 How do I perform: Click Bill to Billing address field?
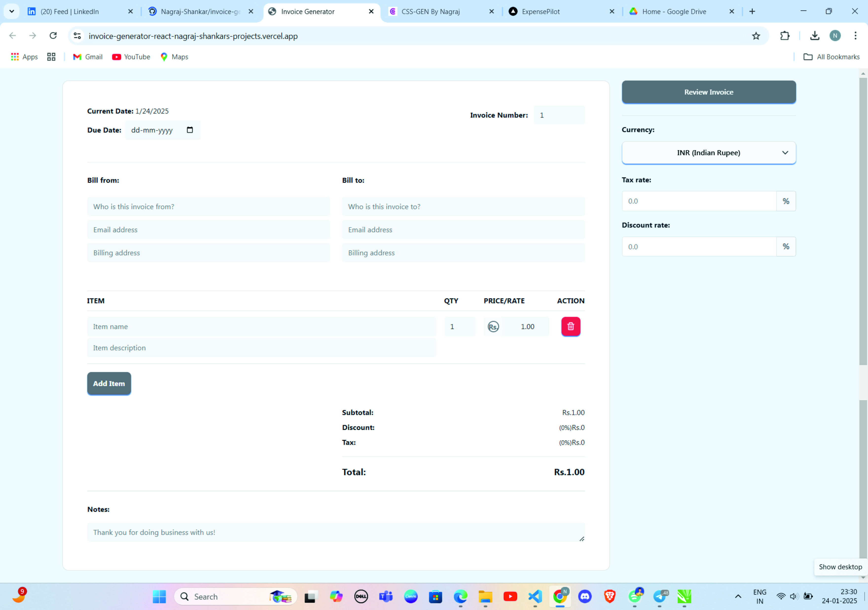tap(463, 253)
